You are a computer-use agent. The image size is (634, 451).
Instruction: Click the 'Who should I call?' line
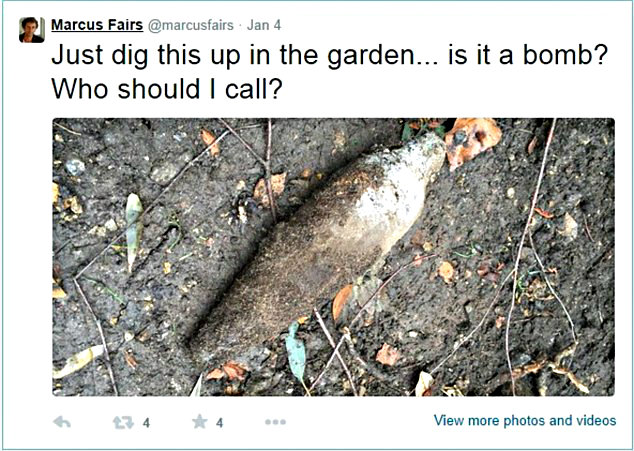tap(166, 89)
